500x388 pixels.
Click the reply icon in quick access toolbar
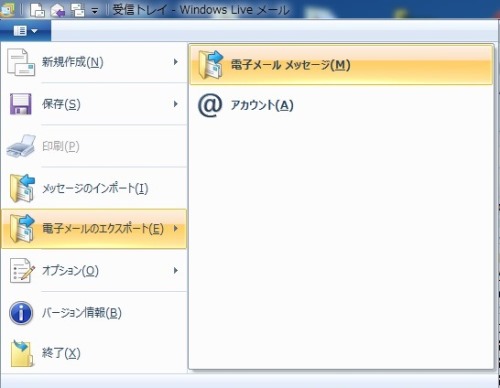pos(58,10)
